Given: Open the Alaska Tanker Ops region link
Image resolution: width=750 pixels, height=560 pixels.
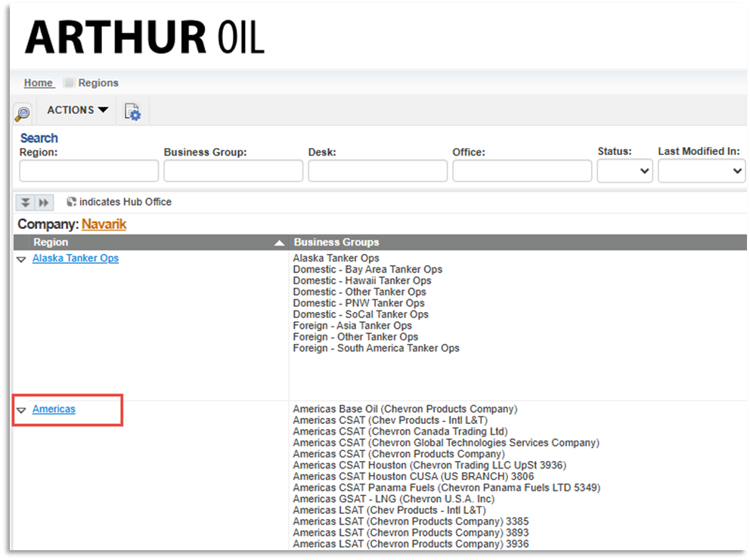Looking at the screenshot, I should [x=76, y=258].
